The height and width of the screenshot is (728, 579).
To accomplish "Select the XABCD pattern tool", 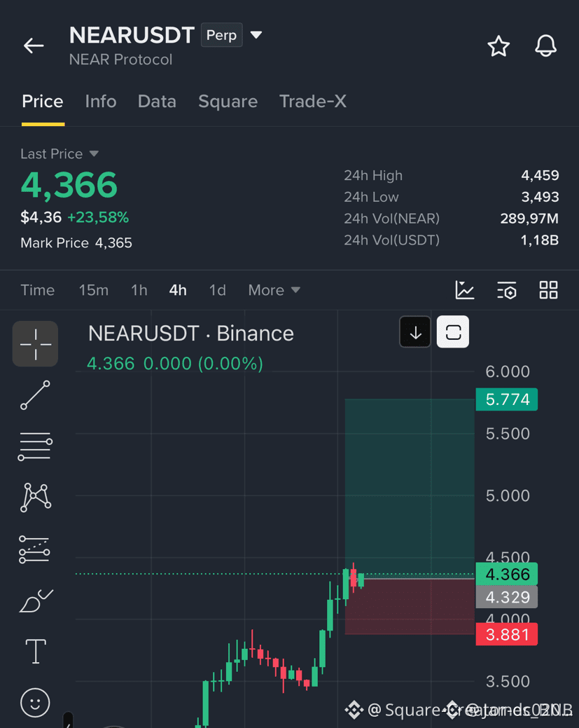I will (36, 497).
